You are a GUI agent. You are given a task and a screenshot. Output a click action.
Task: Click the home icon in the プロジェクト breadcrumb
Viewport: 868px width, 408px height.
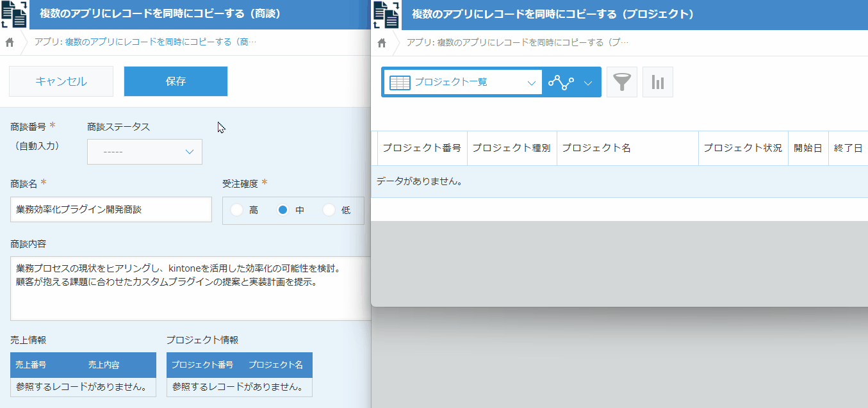click(382, 43)
